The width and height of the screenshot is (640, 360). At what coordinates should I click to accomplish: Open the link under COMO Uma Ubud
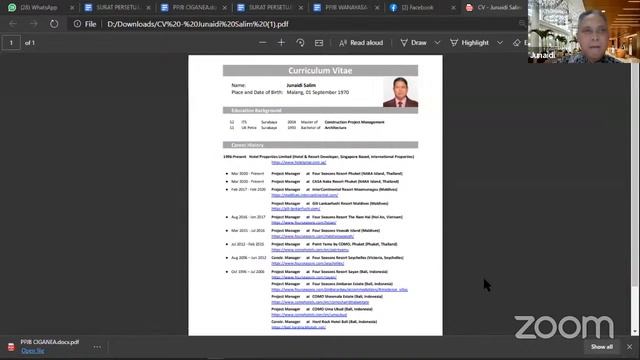tap(309, 315)
